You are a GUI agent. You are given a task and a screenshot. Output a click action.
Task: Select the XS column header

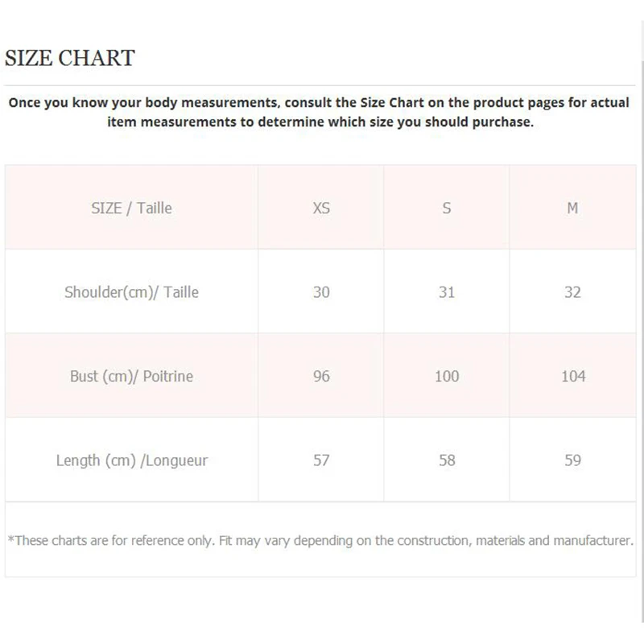[321, 208]
